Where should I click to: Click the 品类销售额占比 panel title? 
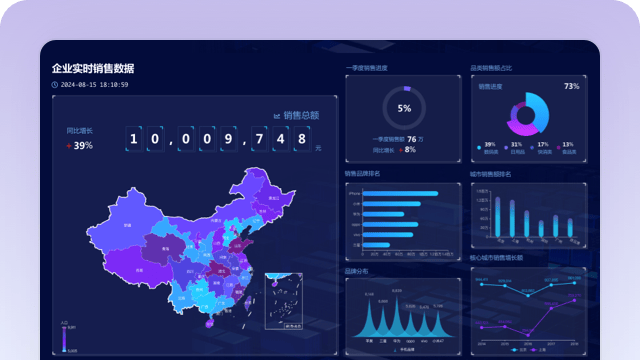coord(491,68)
